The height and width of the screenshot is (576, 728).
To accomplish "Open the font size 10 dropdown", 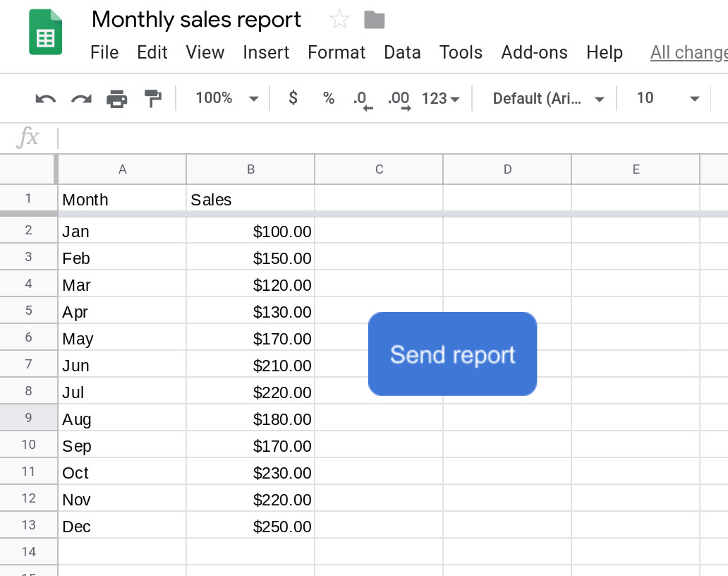I will tap(667, 99).
